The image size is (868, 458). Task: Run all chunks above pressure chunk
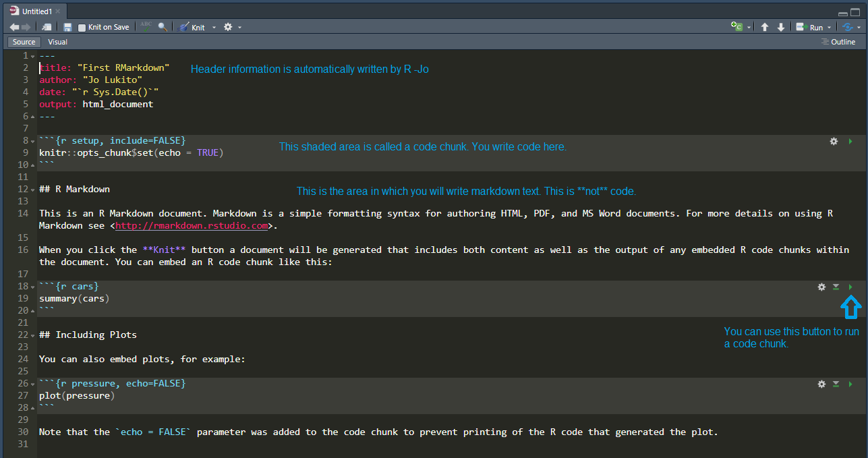coord(836,384)
